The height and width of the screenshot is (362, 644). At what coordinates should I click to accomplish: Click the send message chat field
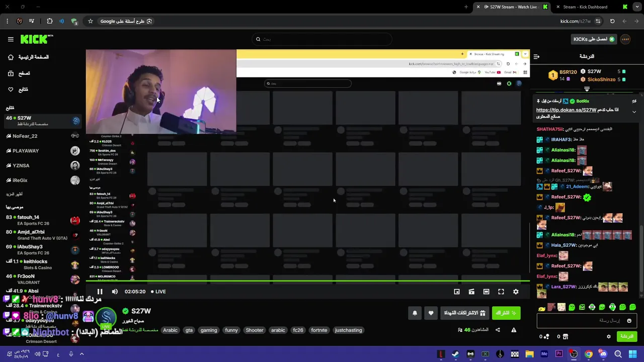(x=587, y=320)
